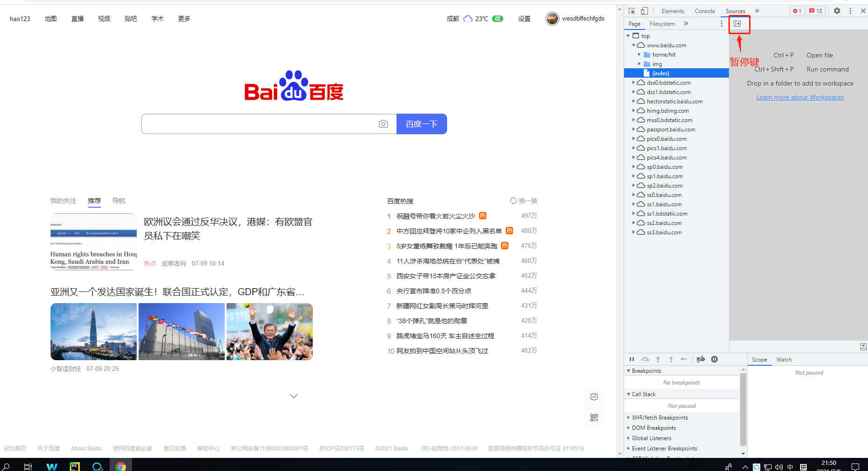
Task: Expand passport.baidu.com domain
Action: (x=634, y=130)
